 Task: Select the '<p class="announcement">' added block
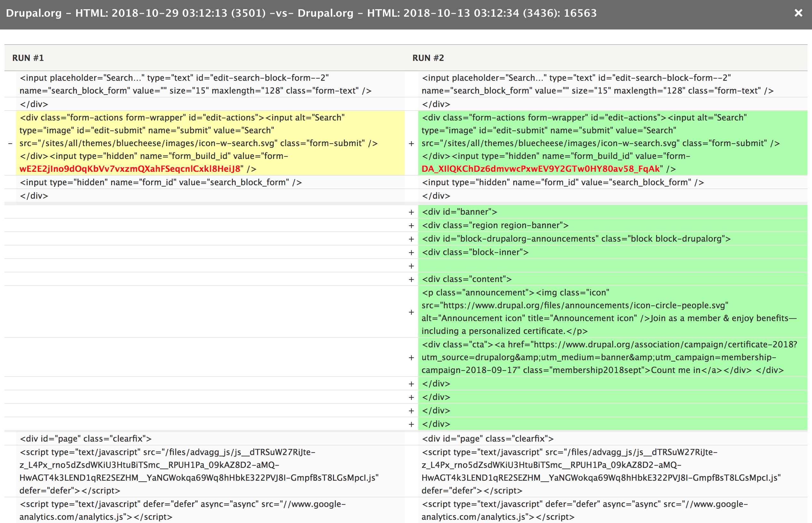(x=613, y=312)
